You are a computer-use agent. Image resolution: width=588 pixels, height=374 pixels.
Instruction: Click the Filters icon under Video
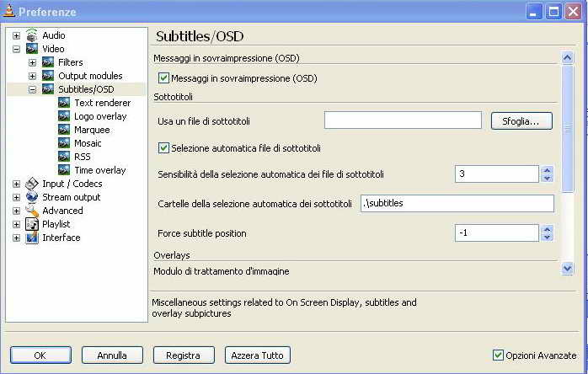[48, 62]
